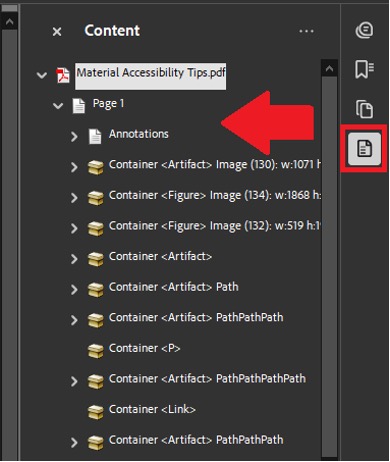
Task: Expand first Container <Artifact> PathPathPath row
Action: pos(74,320)
